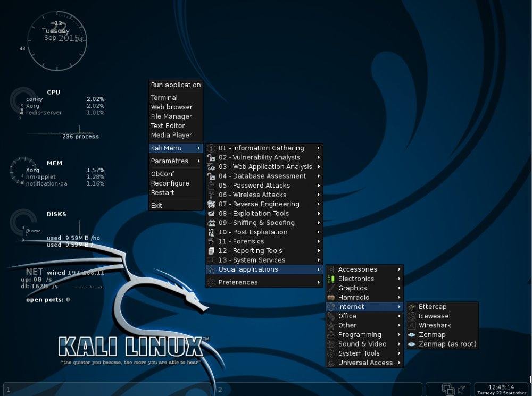Click the Iceweasel browser icon
The height and width of the screenshot is (396, 532).
(412, 316)
